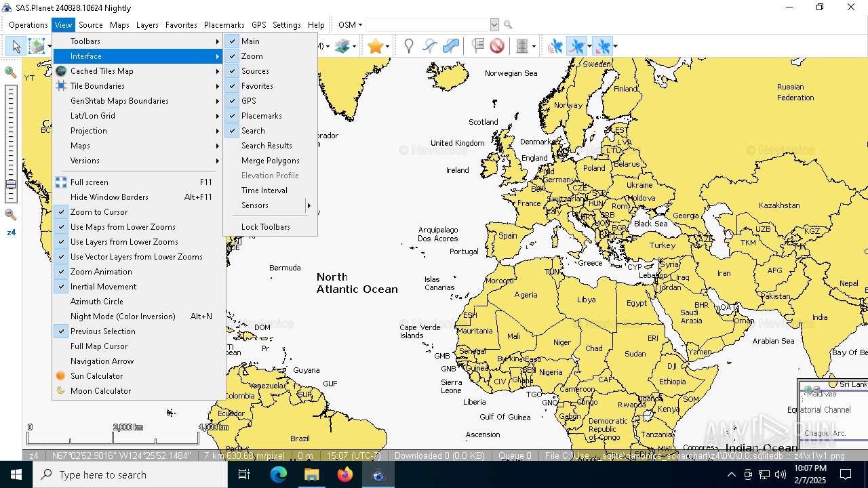Open the OSM search provider dropdown
Screen dimensions: 868x488
[x=351, y=25]
